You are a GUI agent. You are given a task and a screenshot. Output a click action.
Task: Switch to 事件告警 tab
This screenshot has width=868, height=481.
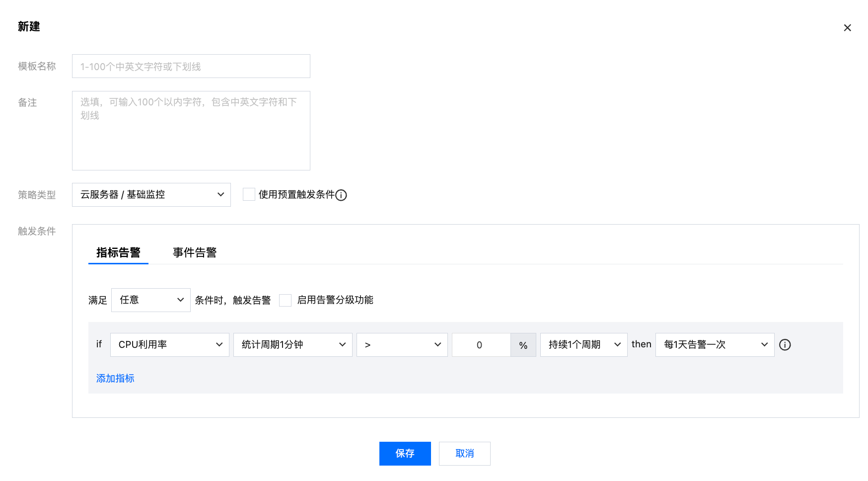click(x=195, y=252)
